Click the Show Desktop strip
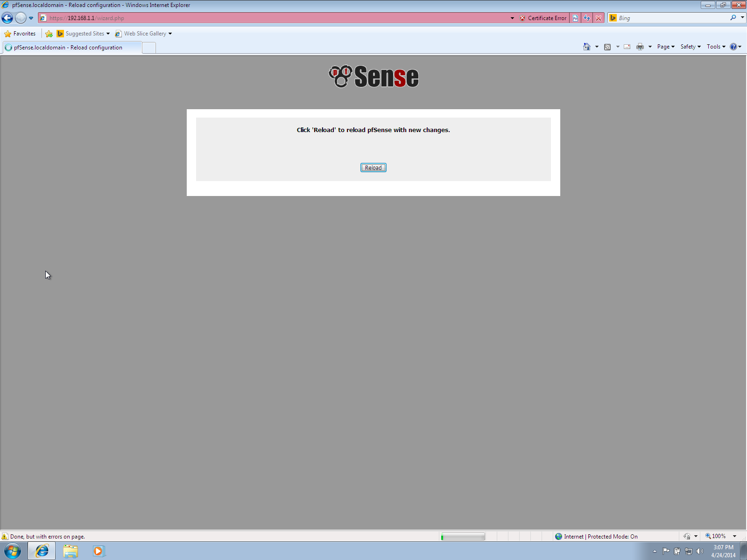 (743, 551)
